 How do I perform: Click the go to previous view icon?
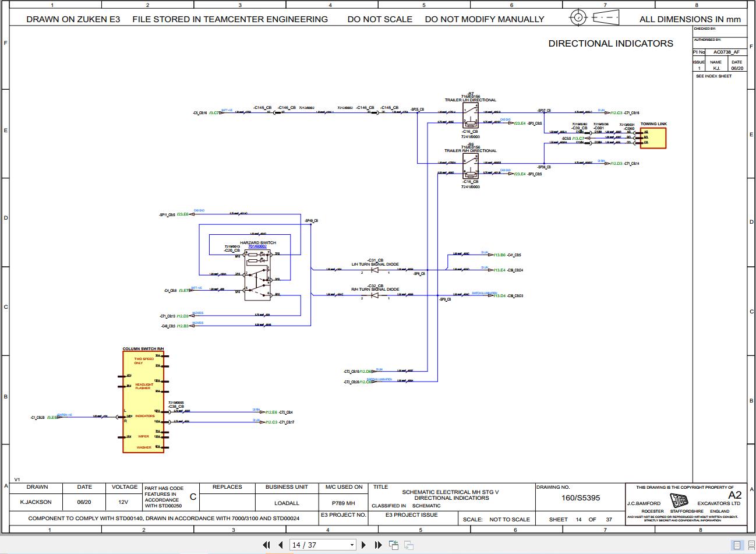(x=394, y=545)
